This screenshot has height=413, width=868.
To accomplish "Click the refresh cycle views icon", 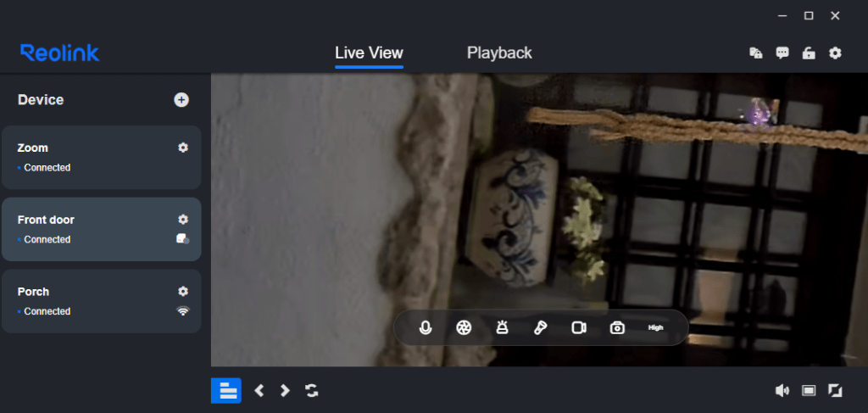I will 312,390.
